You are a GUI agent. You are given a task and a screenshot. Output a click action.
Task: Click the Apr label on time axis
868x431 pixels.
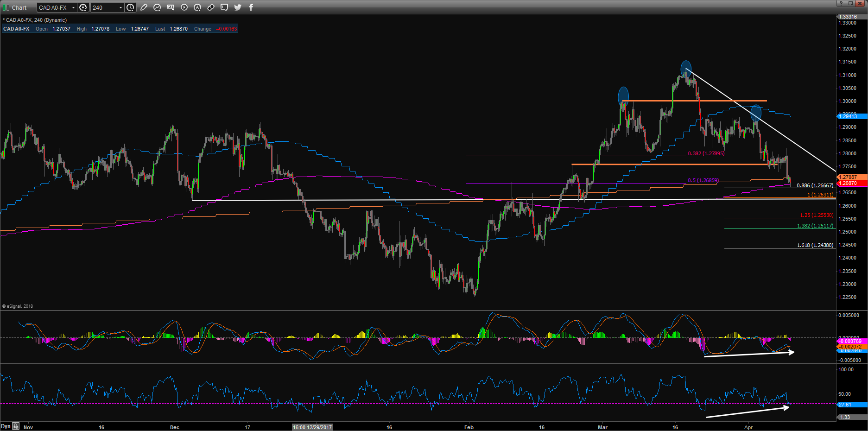748,427
